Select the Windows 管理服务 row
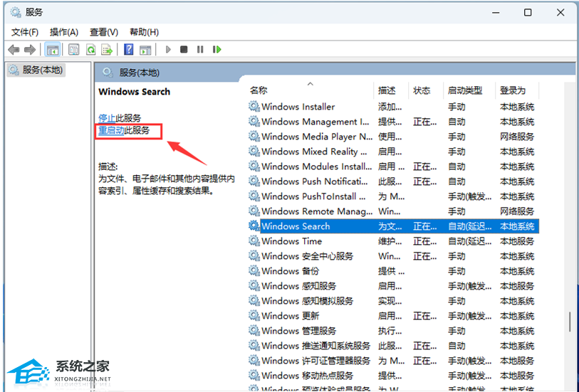 coord(393,331)
